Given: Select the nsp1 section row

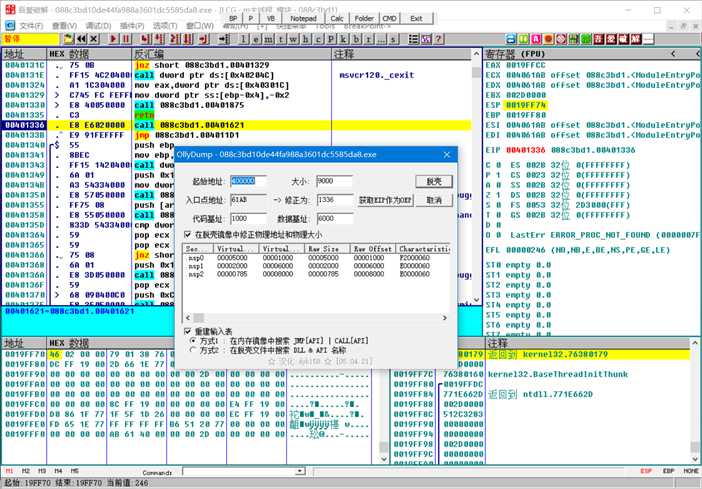Looking at the screenshot, I should [316, 266].
